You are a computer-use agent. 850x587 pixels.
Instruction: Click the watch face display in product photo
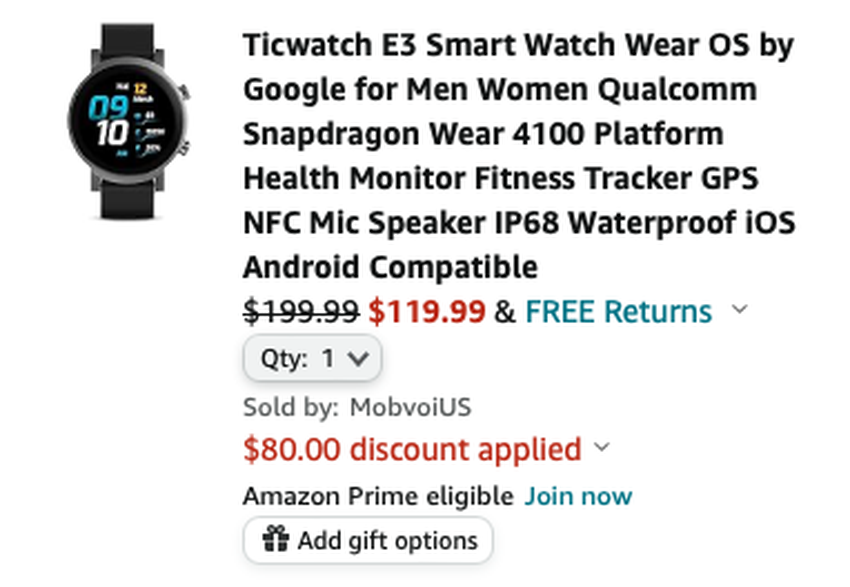pos(126,119)
